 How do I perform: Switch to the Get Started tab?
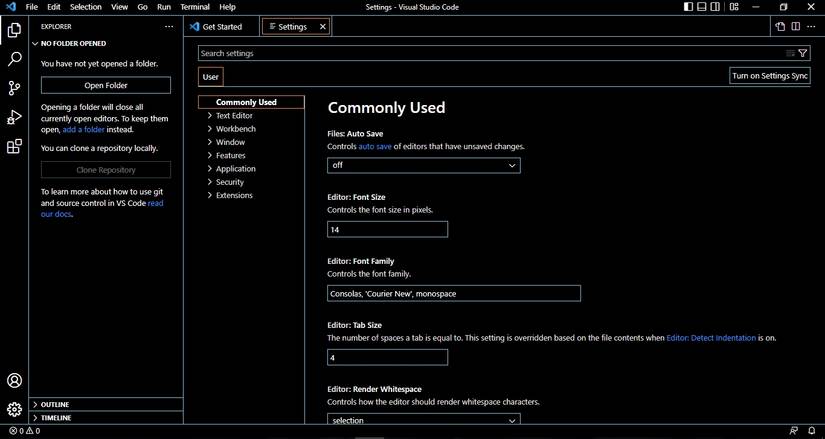pyautogui.click(x=221, y=27)
